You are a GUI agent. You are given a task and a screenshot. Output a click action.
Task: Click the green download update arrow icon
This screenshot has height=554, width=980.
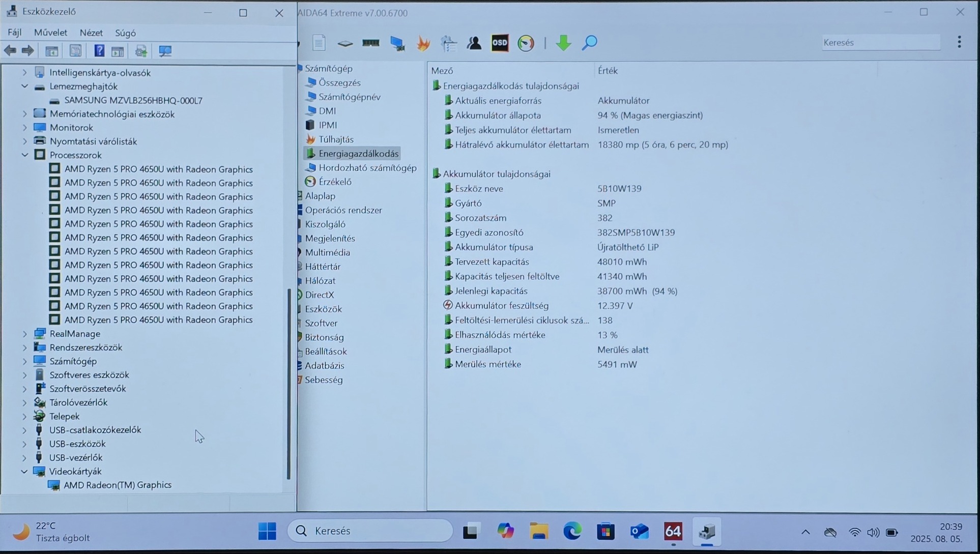(563, 43)
